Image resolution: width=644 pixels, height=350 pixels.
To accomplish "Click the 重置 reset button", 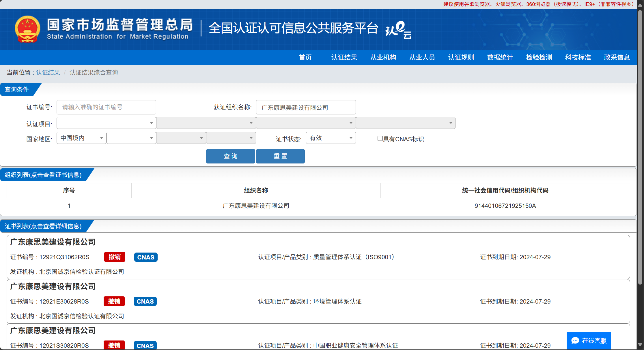I will pyautogui.click(x=280, y=156).
